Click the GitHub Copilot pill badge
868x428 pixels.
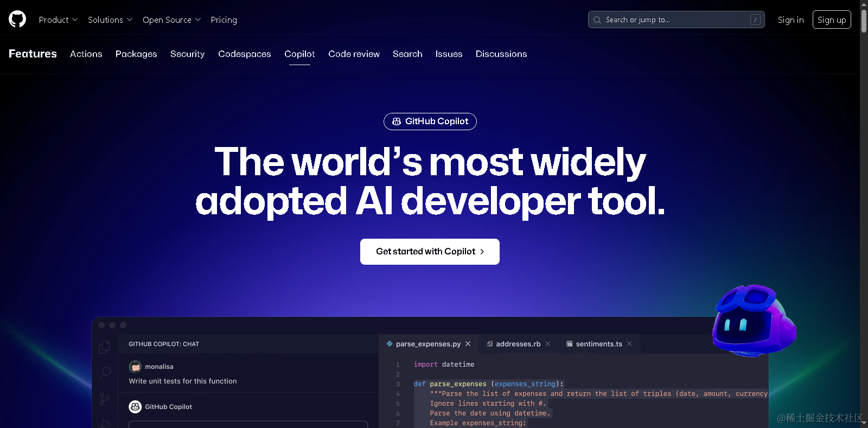pyautogui.click(x=430, y=122)
